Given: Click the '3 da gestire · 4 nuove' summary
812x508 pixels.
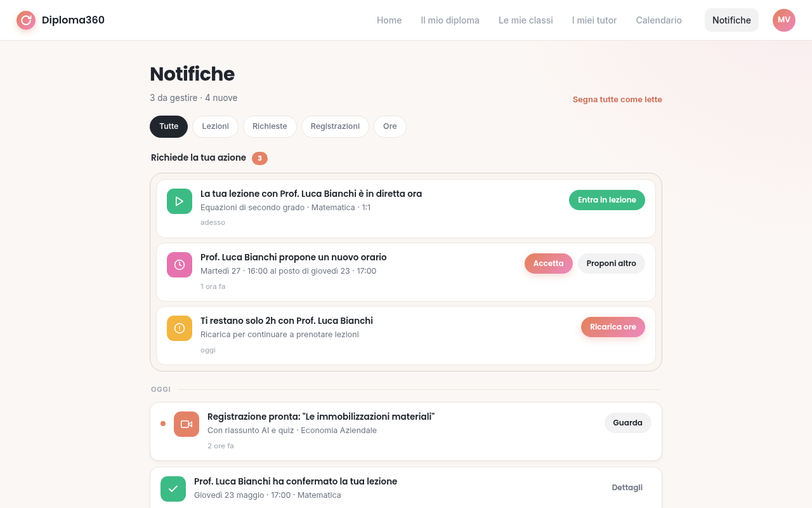Looking at the screenshot, I should (193, 98).
